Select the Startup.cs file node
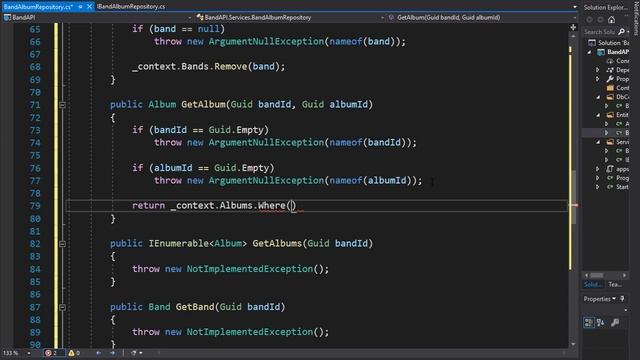 [618, 187]
